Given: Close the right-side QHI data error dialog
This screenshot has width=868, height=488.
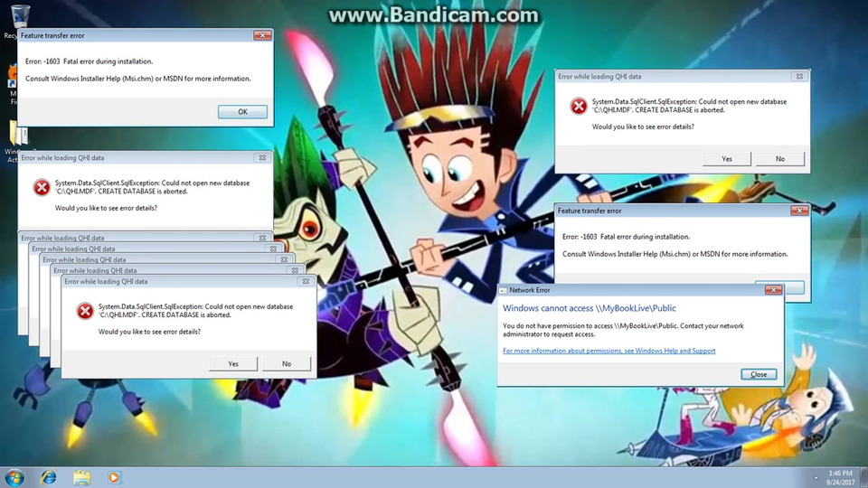Looking at the screenshot, I should pyautogui.click(x=799, y=76).
